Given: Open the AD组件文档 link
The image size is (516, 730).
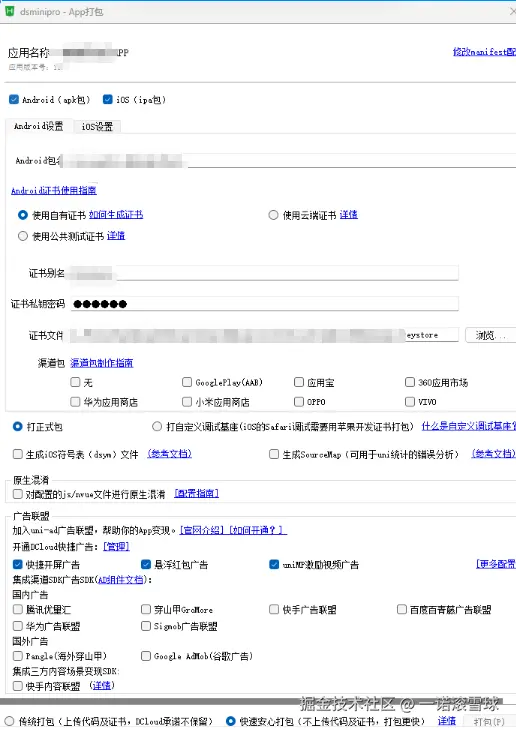Looking at the screenshot, I should point(121,580).
